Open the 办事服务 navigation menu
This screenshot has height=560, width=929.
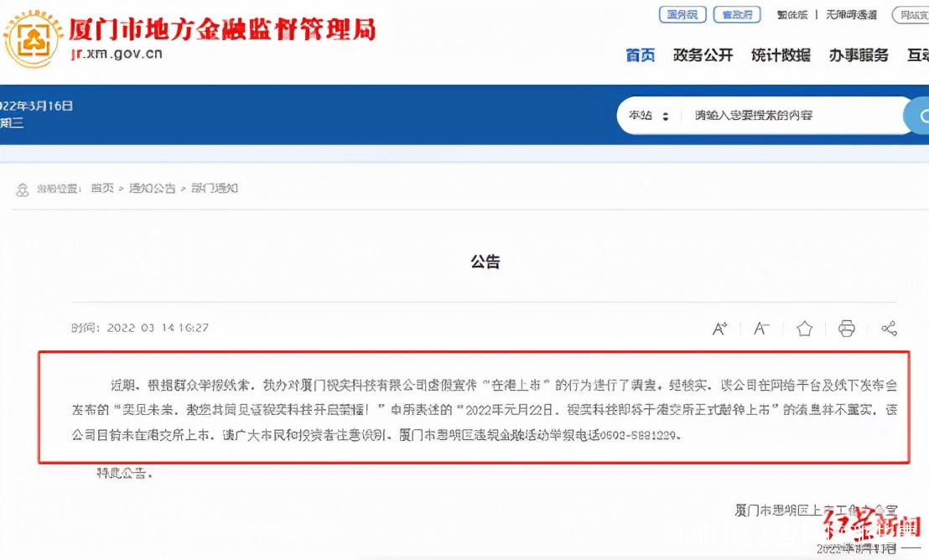coord(859,55)
